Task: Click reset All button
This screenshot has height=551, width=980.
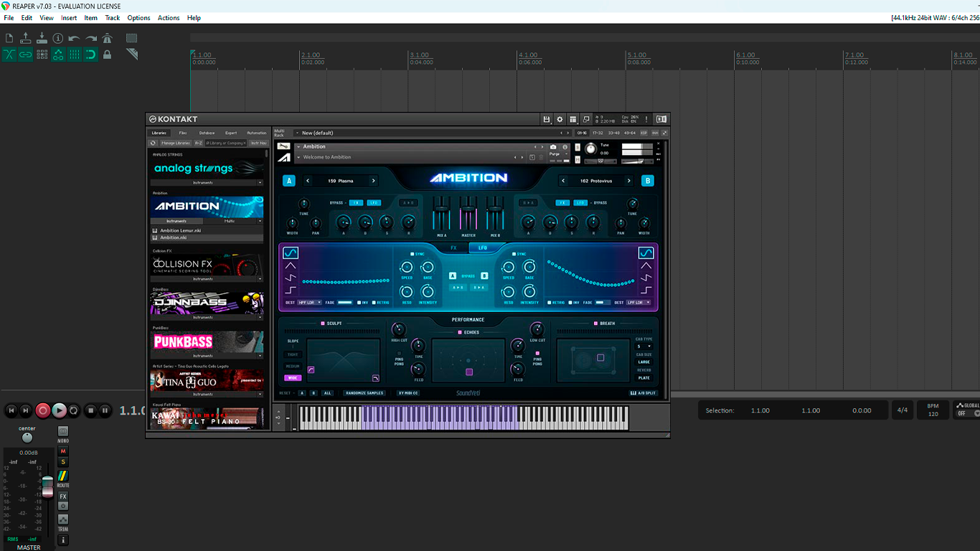Action: click(327, 393)
